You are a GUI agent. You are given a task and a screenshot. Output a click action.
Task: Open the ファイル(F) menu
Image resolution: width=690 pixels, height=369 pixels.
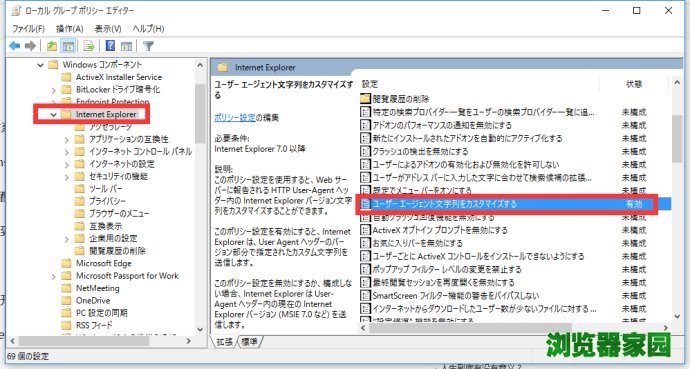pos(28,29)
